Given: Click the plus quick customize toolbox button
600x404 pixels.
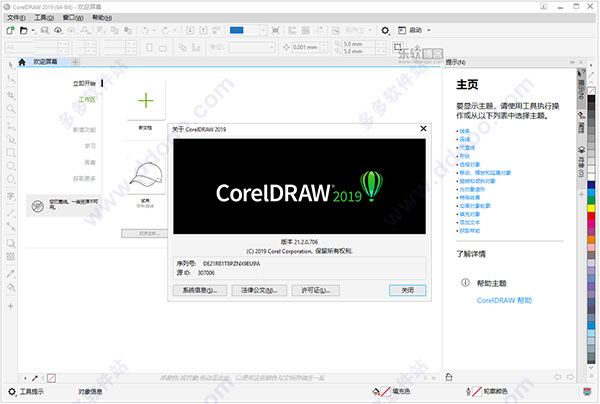Looking at the screenshot, I should point(11,306).
